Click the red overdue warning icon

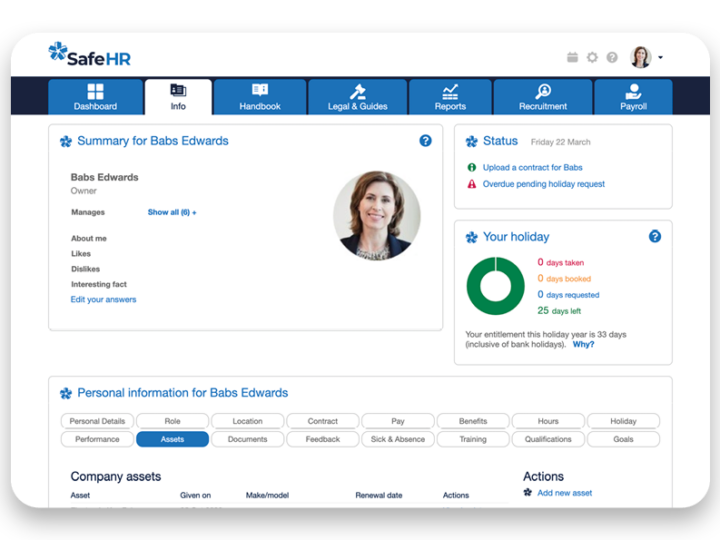point(472,184)
